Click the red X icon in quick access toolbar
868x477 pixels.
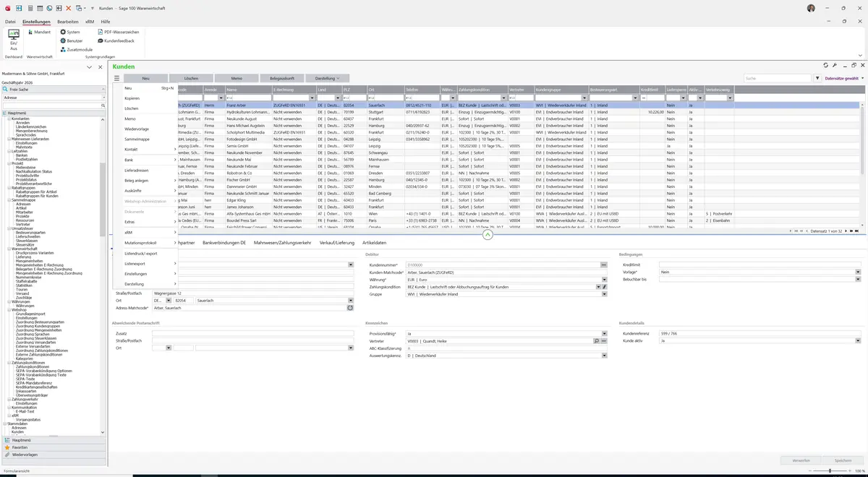pyautogui.click(x=69, y=8)
